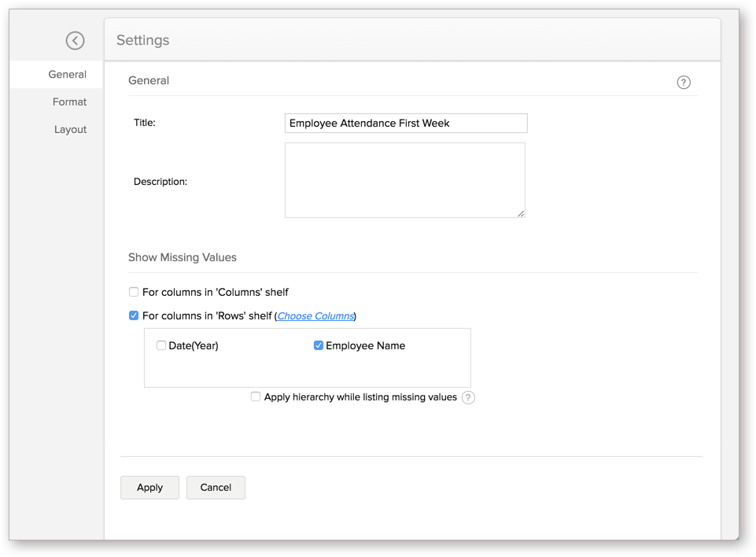The height and width of the screenshot is (557, 756).
Task: Click the Settings dialog header
Action: [142, 39]
